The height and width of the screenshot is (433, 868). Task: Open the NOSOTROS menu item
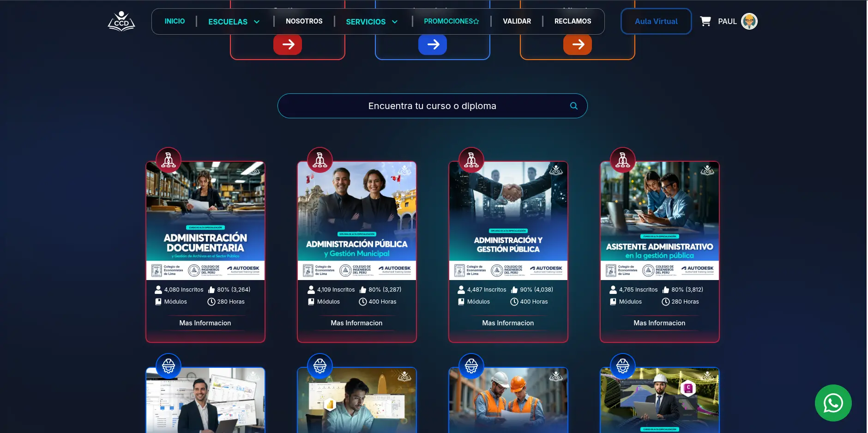(304, 21)
